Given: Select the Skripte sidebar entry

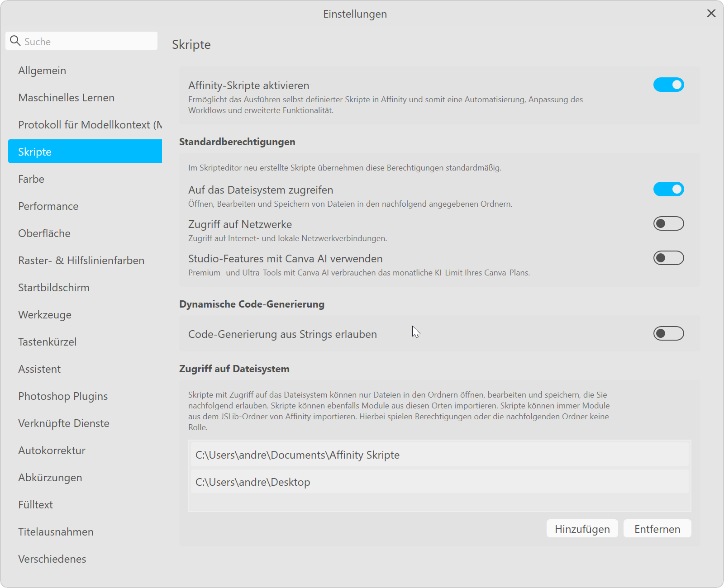Looking at the screenshot, I should point(85,151).
